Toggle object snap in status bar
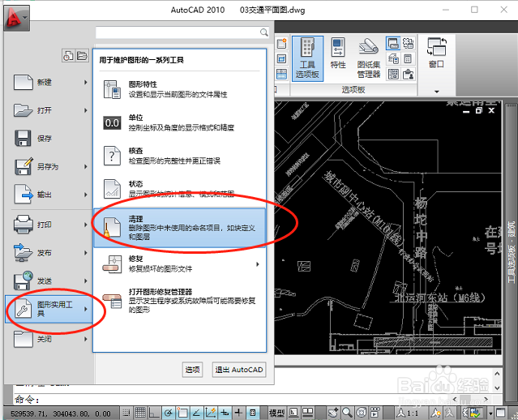518x420 pixels. (182, 413)
